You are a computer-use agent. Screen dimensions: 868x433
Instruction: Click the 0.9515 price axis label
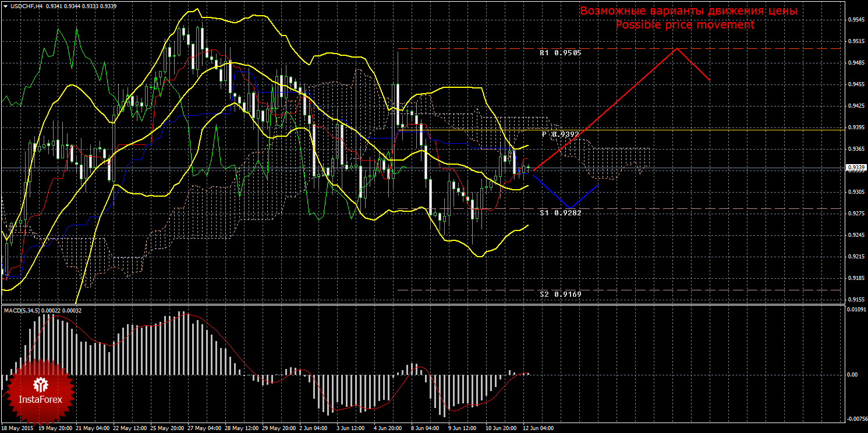(x=855, y=41)
